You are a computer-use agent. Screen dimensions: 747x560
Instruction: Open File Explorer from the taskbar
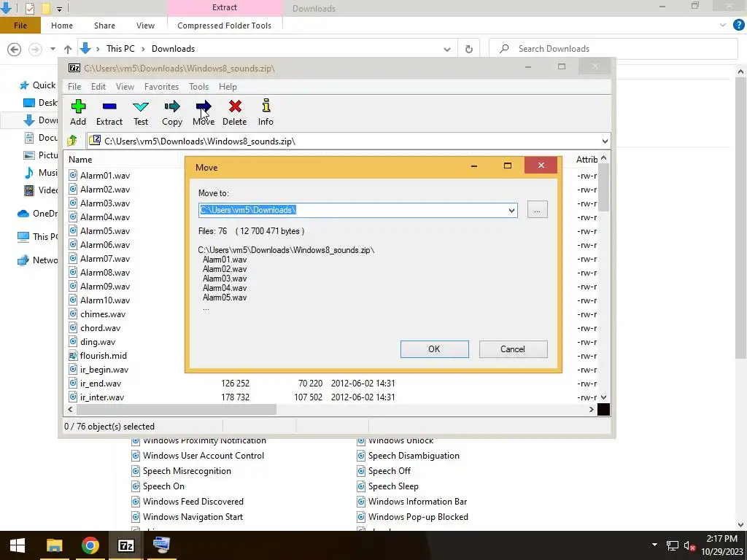click(x=54, y=545)
